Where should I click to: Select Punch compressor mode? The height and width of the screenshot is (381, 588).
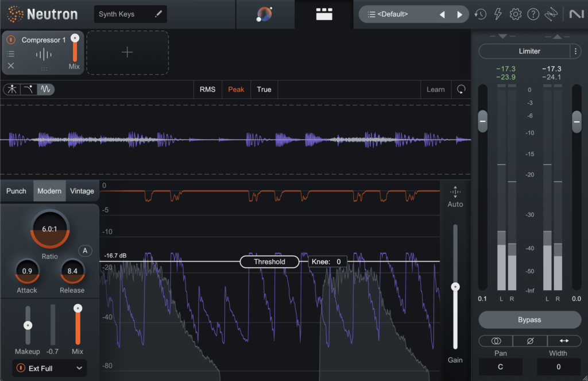click(x=17, y=191)
